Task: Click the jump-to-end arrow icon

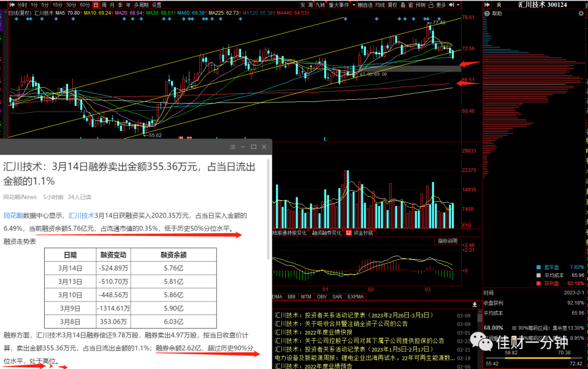Action: [x=451, y=4]
